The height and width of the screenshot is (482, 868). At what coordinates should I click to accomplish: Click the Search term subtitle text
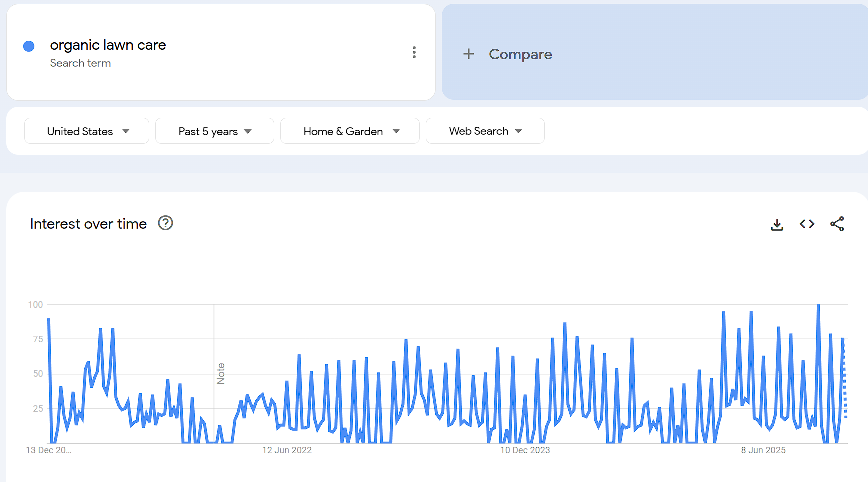click(x=80, y=63)
